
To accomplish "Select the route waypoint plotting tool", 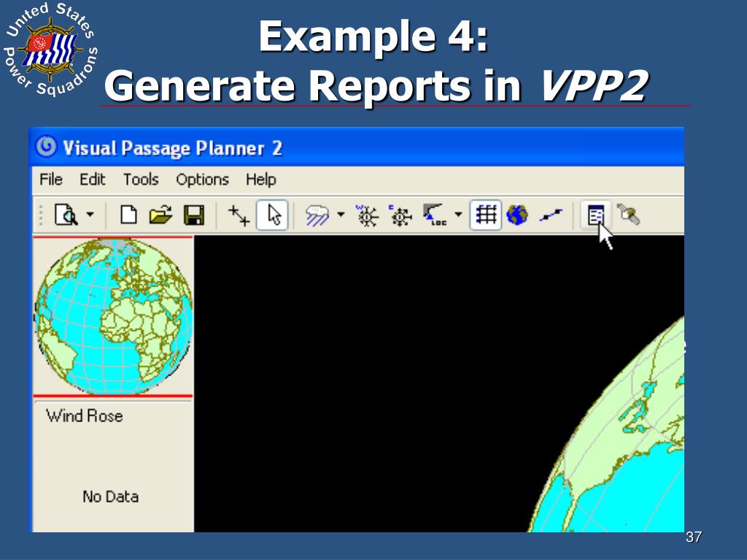I will (239, 215).
